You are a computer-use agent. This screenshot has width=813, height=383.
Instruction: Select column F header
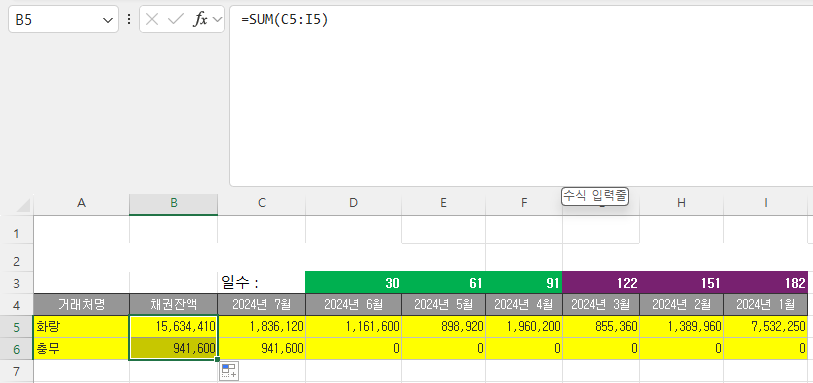524,204
